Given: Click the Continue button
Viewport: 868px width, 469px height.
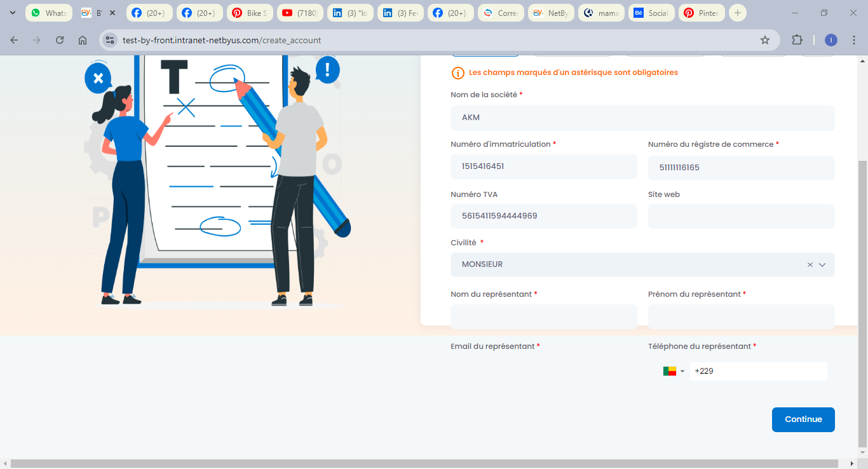Looking at the screenshot, I should coord(803,419).
